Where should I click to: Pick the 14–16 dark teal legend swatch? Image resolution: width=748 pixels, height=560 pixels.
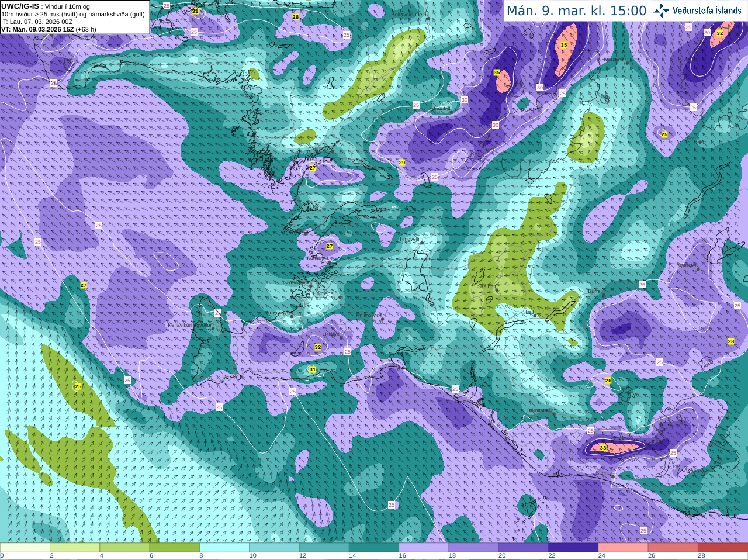click(374, 548)
